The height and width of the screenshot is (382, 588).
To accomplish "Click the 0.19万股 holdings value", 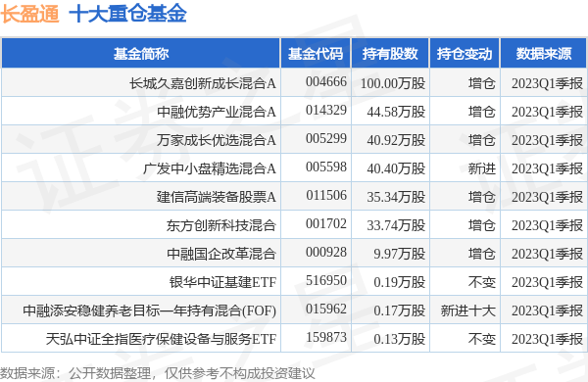I will coord(400,282).
